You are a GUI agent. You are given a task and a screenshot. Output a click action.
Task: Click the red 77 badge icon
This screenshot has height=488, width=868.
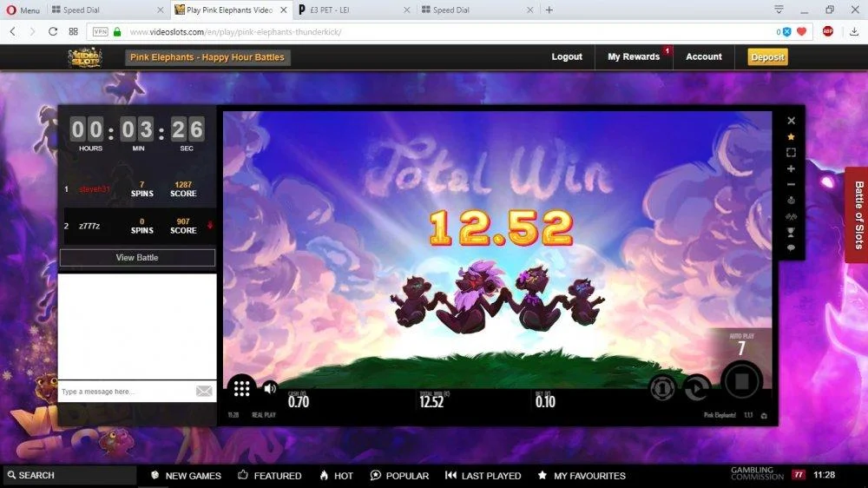click(799, 475)
